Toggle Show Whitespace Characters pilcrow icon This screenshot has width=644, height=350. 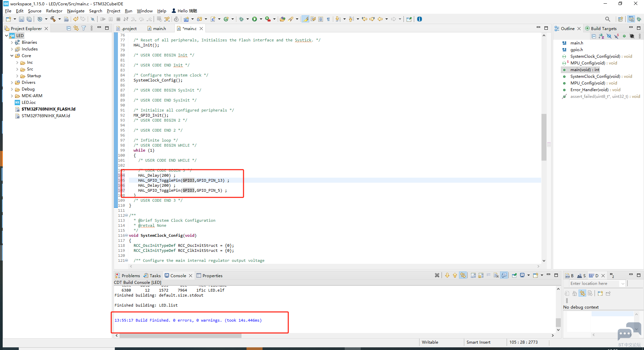(328, 19)
